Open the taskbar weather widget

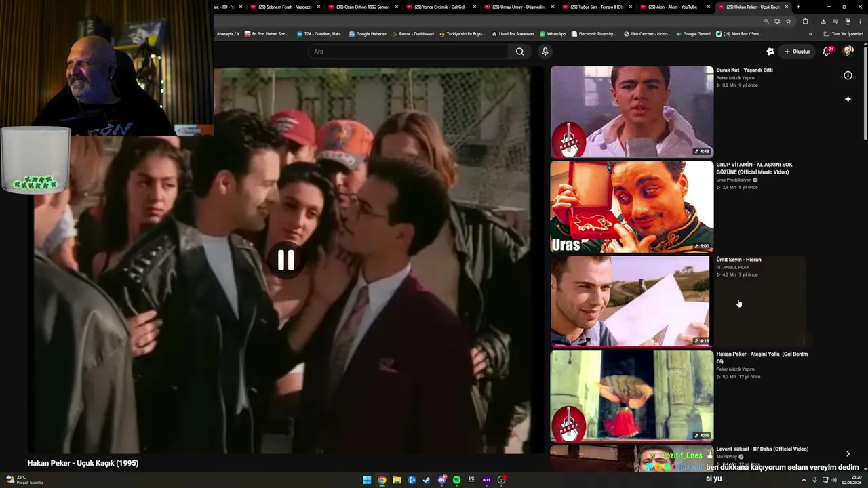pyautogui.click(x=24, y=480)
